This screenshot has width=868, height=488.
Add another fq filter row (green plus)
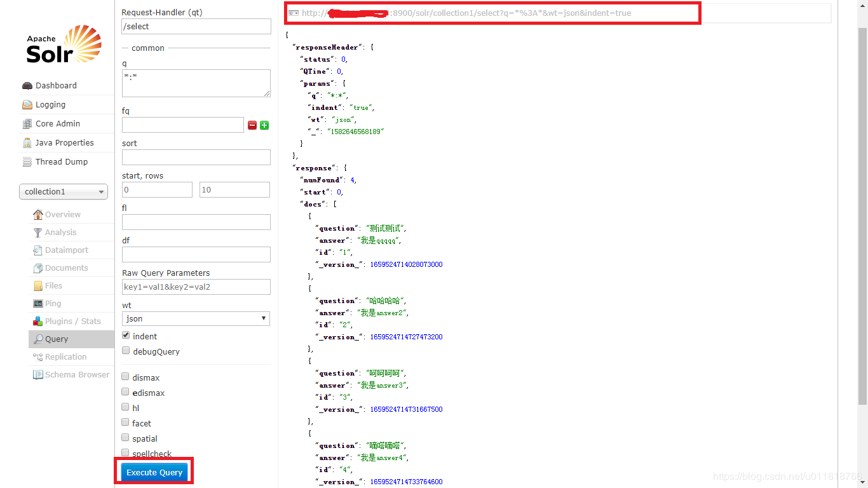(264, 125)
